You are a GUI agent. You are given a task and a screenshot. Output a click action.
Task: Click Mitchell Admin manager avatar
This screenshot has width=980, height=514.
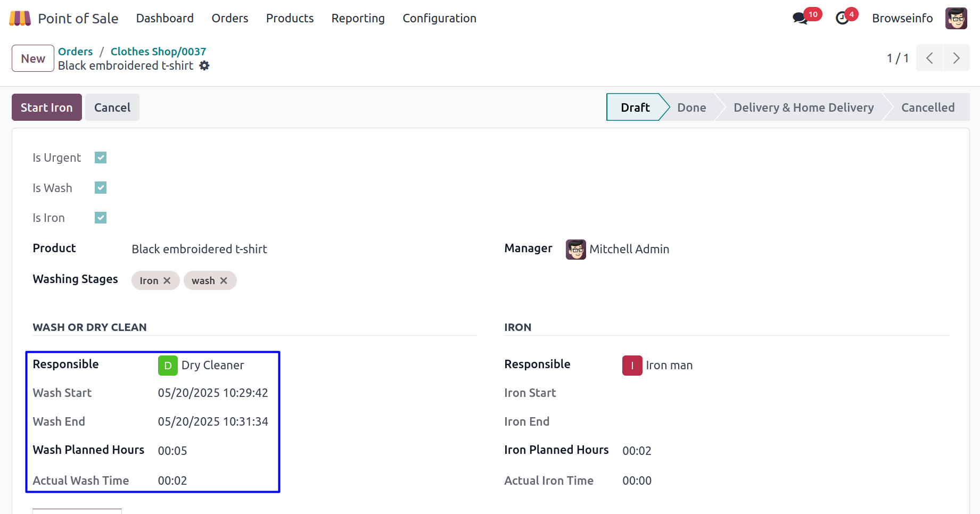[x=575, y=250]
